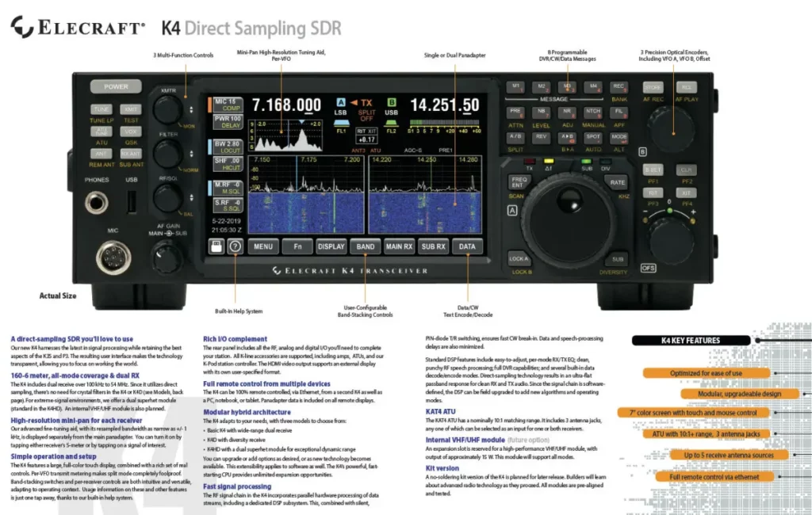Click the boxed OFS label near the lower encoder

(x=648, y=268)
